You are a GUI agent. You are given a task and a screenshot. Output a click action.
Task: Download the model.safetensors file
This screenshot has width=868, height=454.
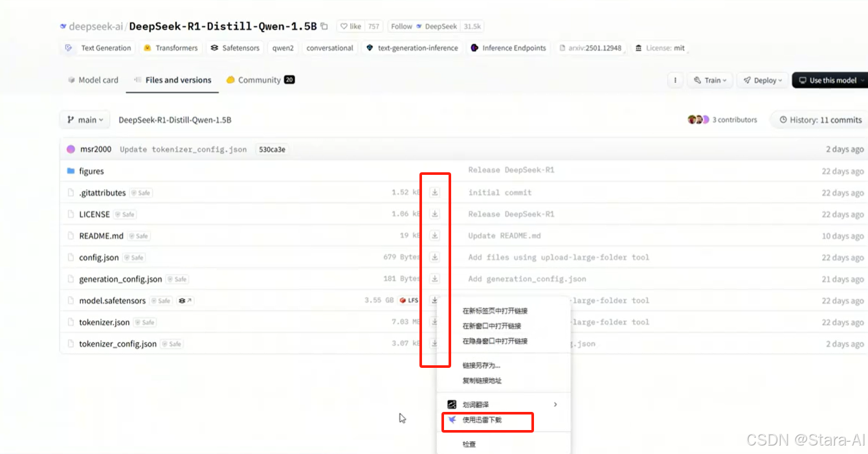pos(435,300)
